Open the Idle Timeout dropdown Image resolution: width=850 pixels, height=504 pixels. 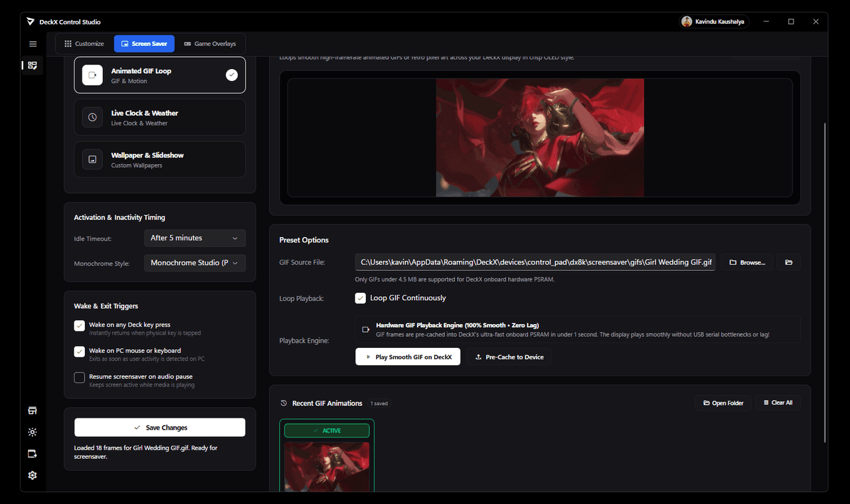(195, 238)
